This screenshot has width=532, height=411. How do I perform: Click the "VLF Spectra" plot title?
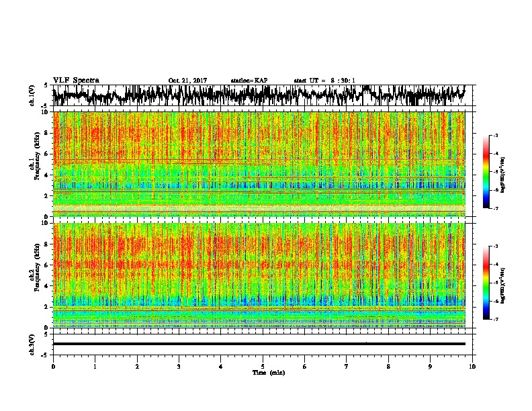76,81
